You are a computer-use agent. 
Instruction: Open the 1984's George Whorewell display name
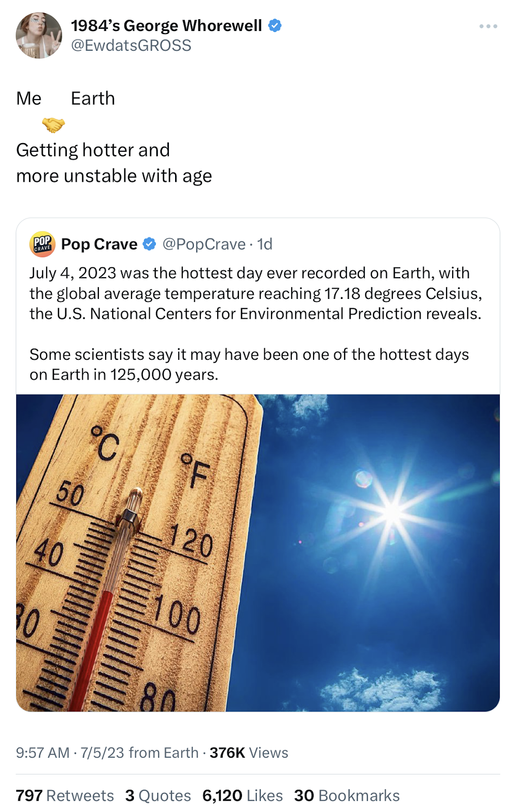coord(166,25)
